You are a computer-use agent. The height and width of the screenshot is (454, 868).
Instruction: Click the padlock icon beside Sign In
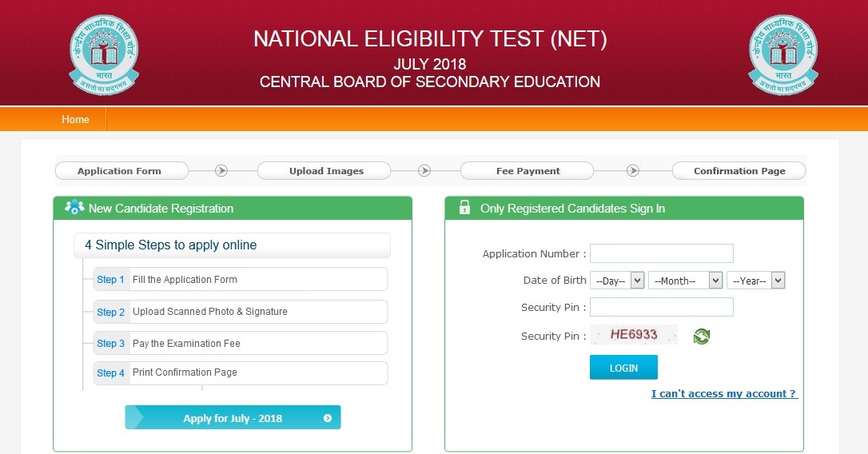tap(464, 208)
